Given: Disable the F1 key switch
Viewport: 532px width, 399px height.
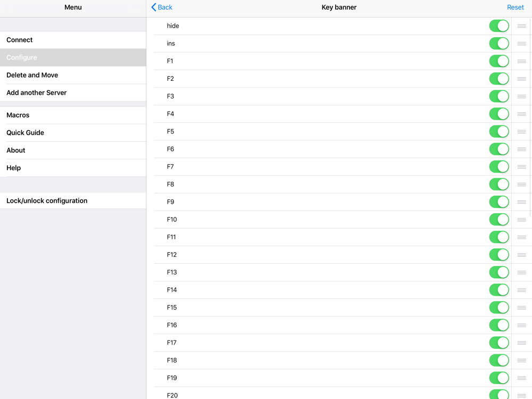Looking at the screenshot, I should (x=499, y=61).
